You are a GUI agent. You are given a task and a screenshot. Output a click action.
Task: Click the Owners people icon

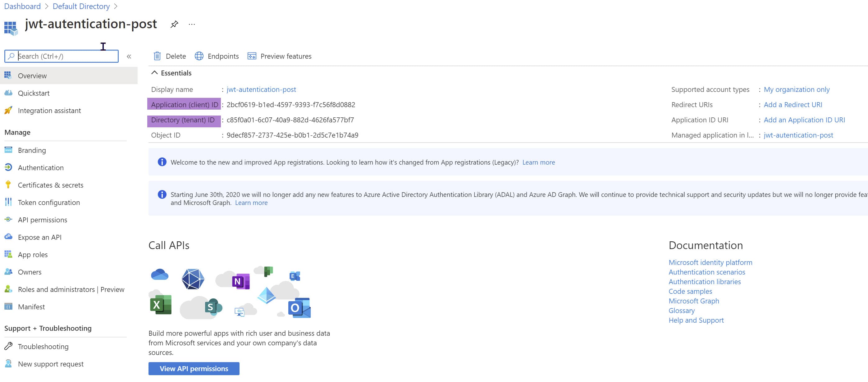point(8,271)
